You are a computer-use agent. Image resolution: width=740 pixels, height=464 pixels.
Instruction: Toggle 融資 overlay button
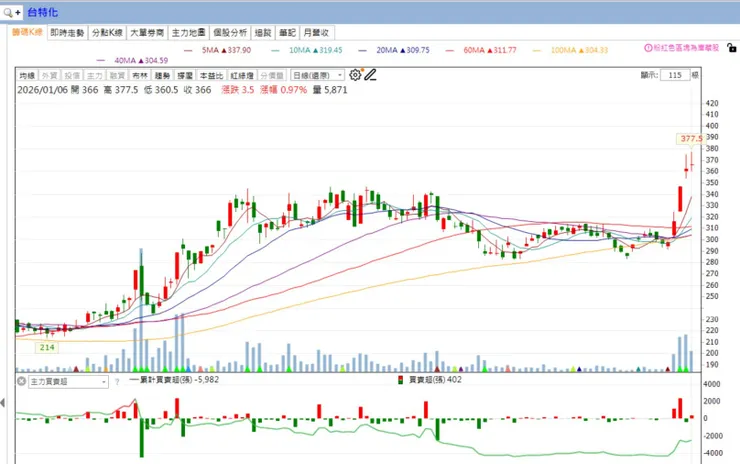(x=117, y=76)
